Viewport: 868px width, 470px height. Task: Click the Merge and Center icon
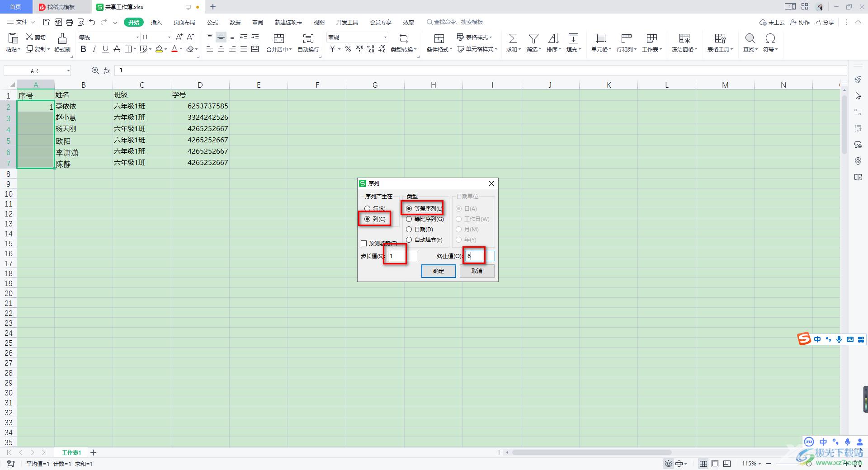(x=279, y=38)
